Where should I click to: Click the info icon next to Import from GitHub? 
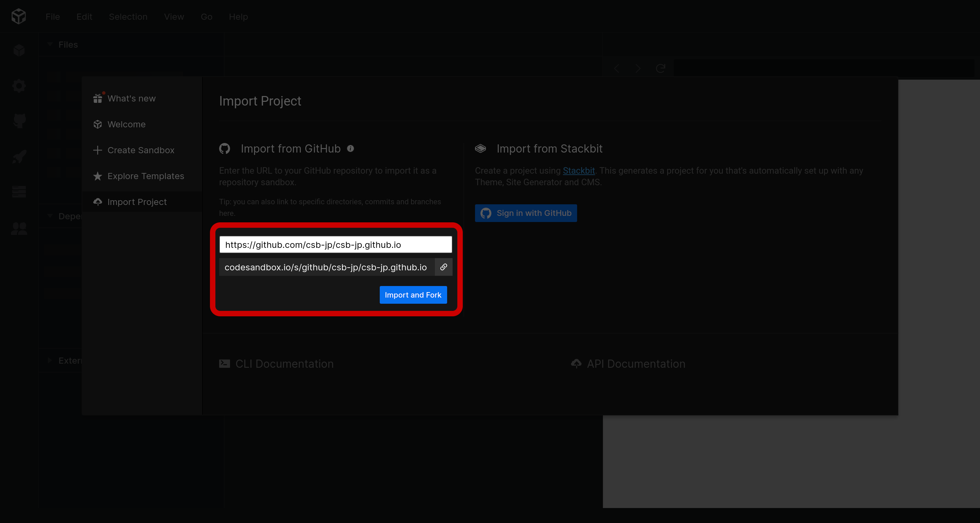pos(350,148)
